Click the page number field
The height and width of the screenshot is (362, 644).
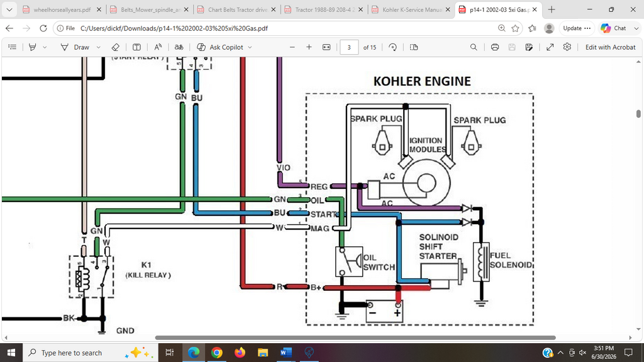point(349,47)
